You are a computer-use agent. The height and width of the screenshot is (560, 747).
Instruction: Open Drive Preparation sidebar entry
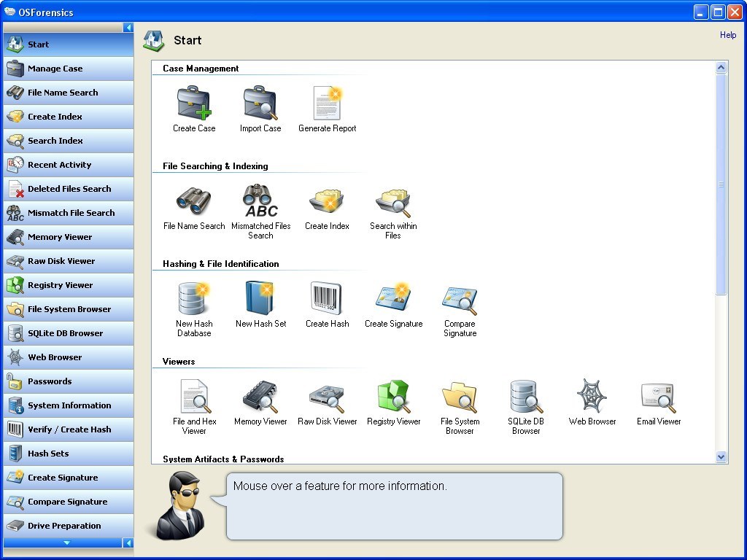click(68, 526)
